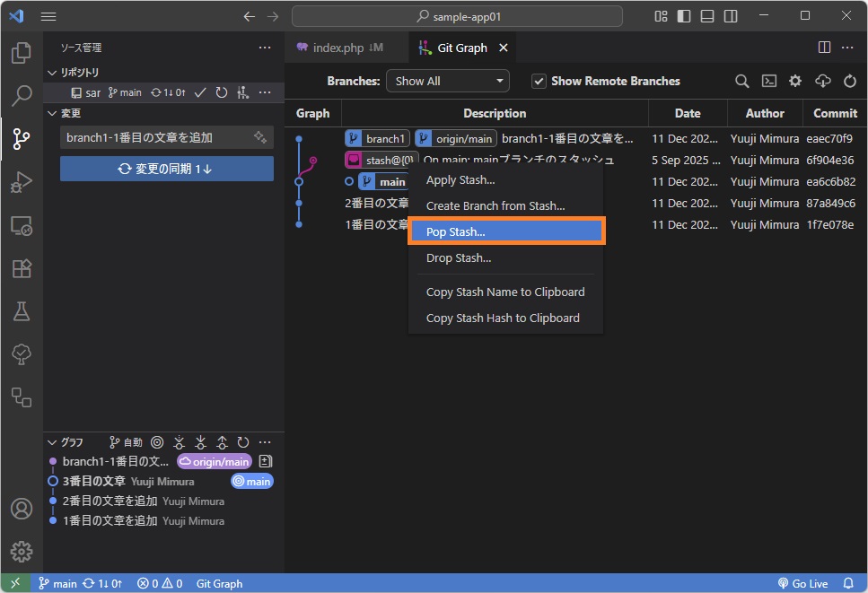Open the Extensions view

(x=22, y=268)
